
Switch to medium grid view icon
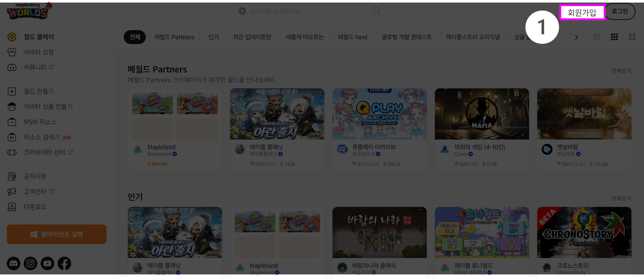click(614, 37)
